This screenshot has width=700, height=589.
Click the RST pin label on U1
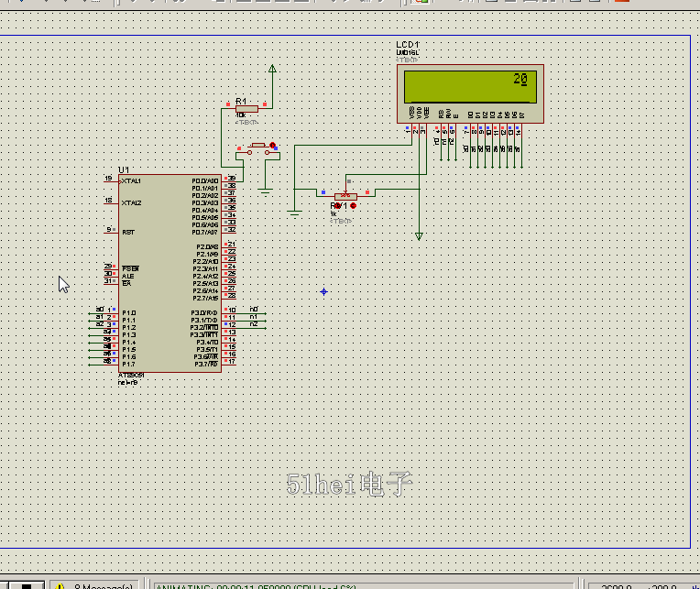128,233
